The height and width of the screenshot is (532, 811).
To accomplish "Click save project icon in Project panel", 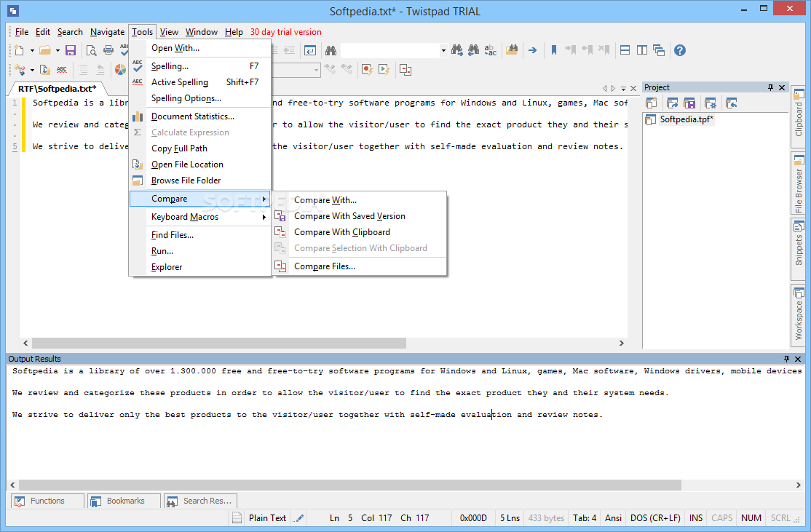I will coord(689,103).
